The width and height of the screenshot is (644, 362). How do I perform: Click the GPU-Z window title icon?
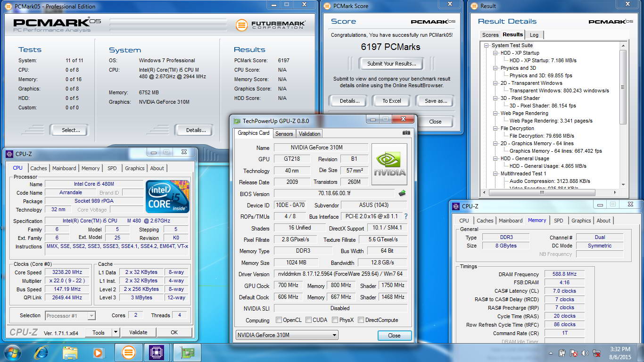point(237,121)
